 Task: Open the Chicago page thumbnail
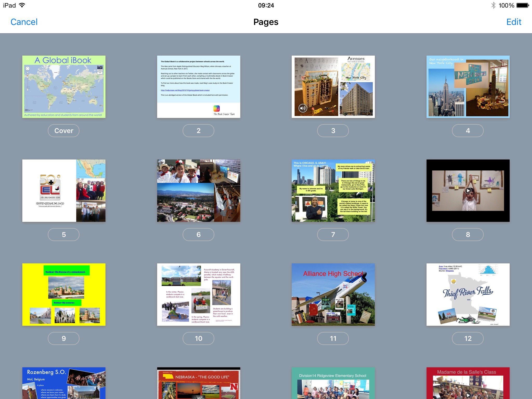333,190
